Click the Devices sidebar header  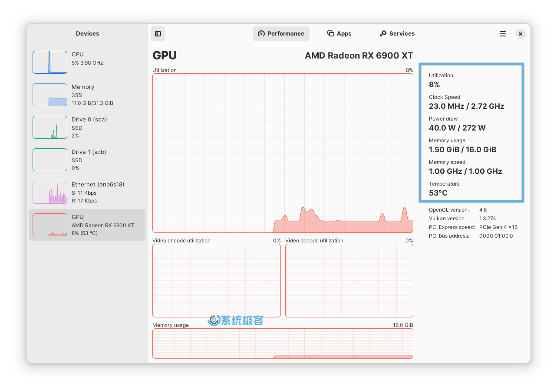tap(87, 33)
